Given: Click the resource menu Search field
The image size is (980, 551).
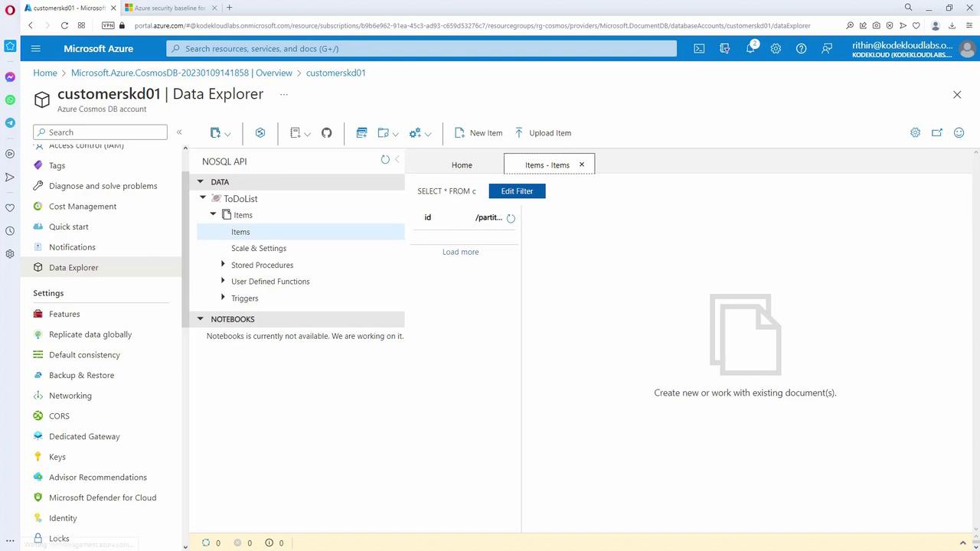Looking at the screenshot, I should [100, 132].
